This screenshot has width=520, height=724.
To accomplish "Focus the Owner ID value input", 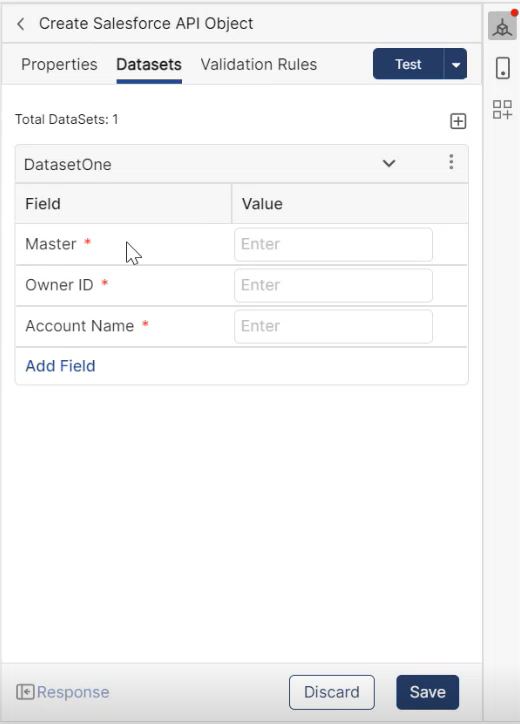I will click(333, 285).
